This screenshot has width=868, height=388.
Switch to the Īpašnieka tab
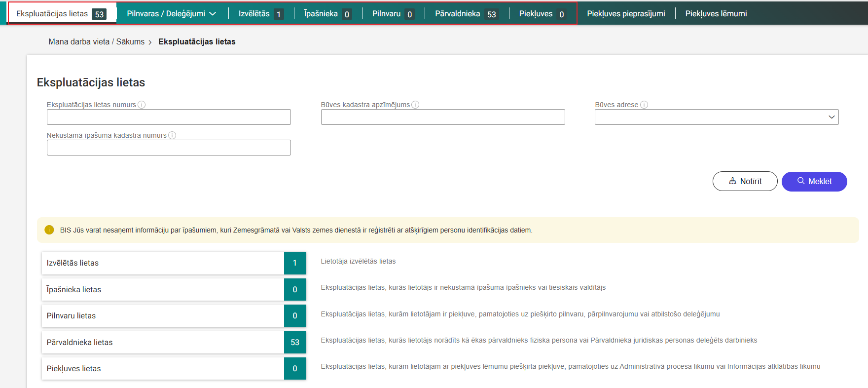327,14
